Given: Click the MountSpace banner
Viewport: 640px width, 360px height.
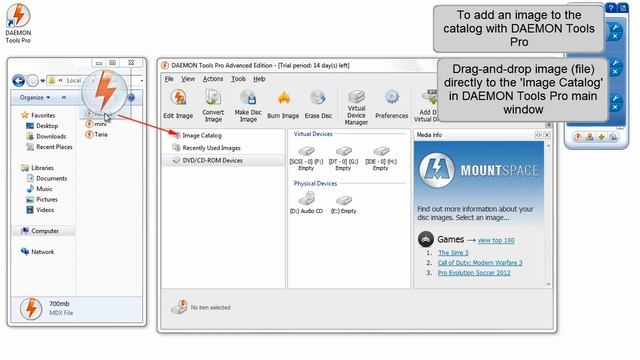Looking at the screenshot, I should (479, 171).
